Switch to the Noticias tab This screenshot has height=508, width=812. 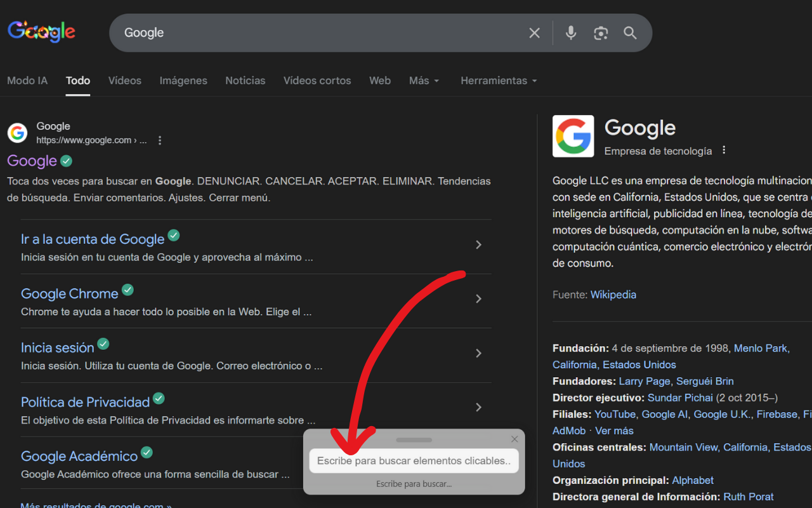point(245,81)
